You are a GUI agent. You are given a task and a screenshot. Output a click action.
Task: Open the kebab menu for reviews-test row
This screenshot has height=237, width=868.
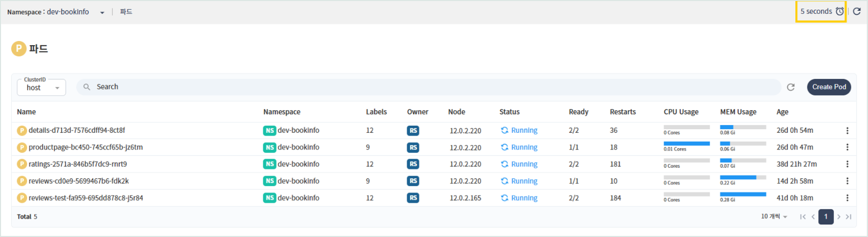click(847, 198)
